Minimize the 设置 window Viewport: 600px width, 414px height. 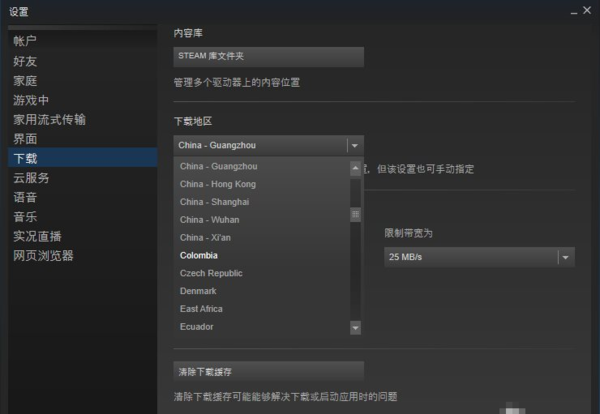[x=574, y=11]
